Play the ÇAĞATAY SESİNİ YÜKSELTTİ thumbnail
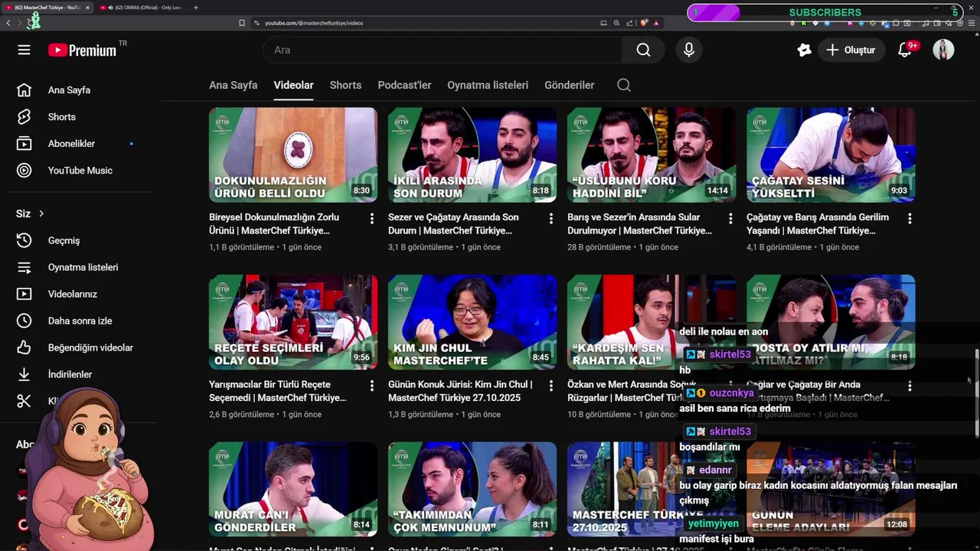Screen dimensions: 980x551 pyautogui.click(x=831, y=155)
